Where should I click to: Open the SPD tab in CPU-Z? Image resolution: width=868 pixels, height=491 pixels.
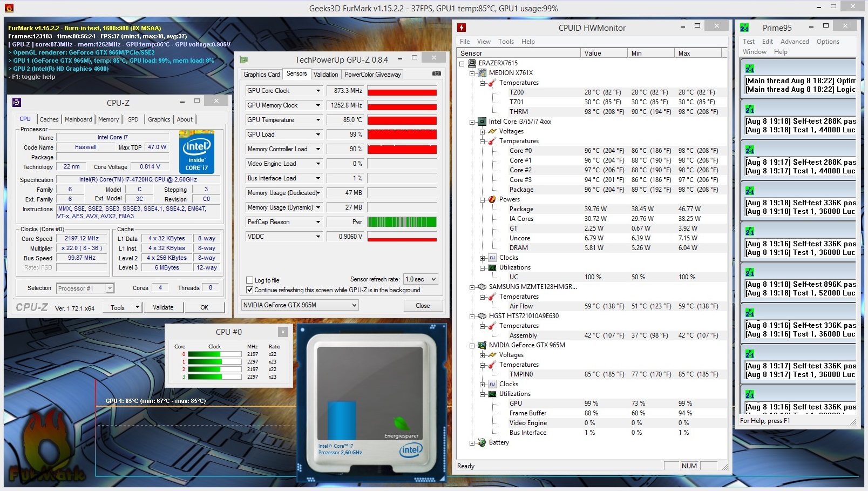[133, 119]
